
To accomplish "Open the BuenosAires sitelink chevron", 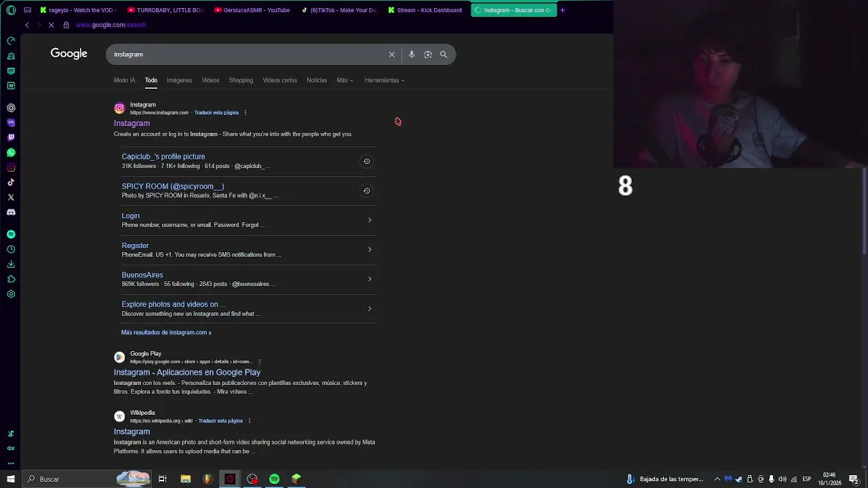I will pos(370,279).
